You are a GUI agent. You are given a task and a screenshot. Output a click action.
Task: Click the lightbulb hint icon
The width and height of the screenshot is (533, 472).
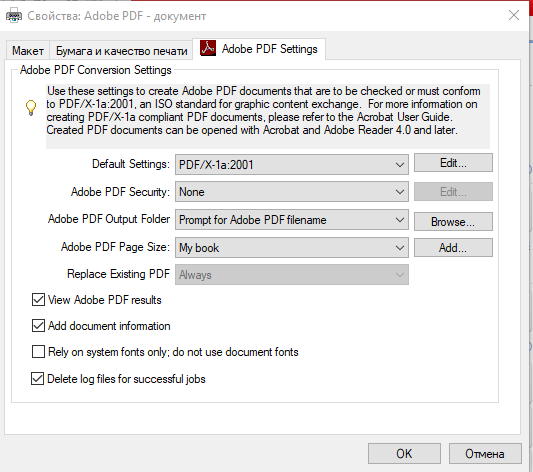[x=31, y=108]
